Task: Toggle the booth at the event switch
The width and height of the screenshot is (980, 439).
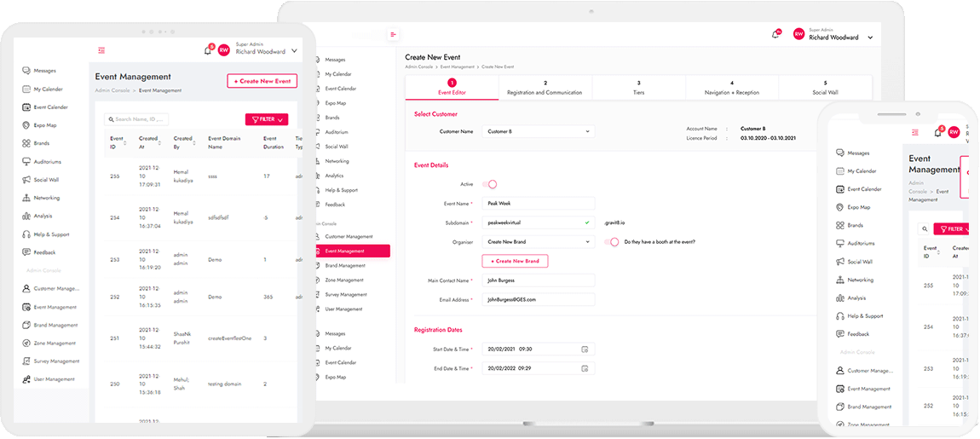Action: [611, 242]
